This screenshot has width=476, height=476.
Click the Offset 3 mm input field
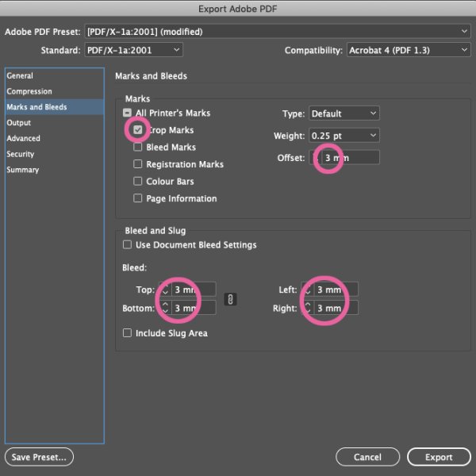pos(351,158)
